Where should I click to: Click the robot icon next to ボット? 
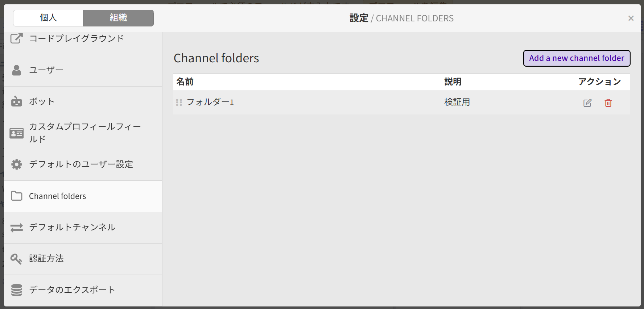coord(17,102)
